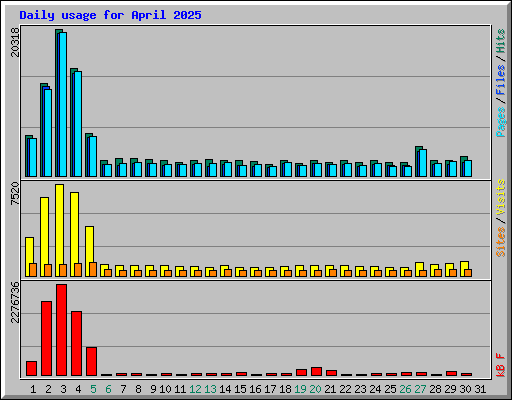Click the day 1 red kB bar

pyautogui.click(x=31, y=368)
